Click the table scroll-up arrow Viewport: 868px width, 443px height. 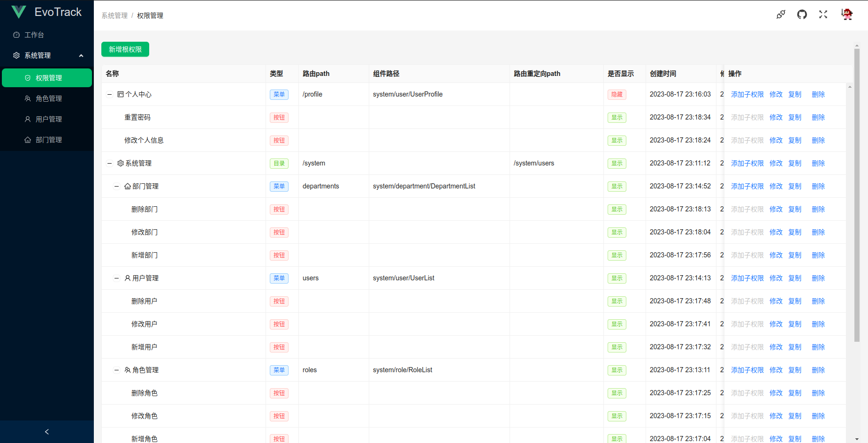(x=850, y=87)
